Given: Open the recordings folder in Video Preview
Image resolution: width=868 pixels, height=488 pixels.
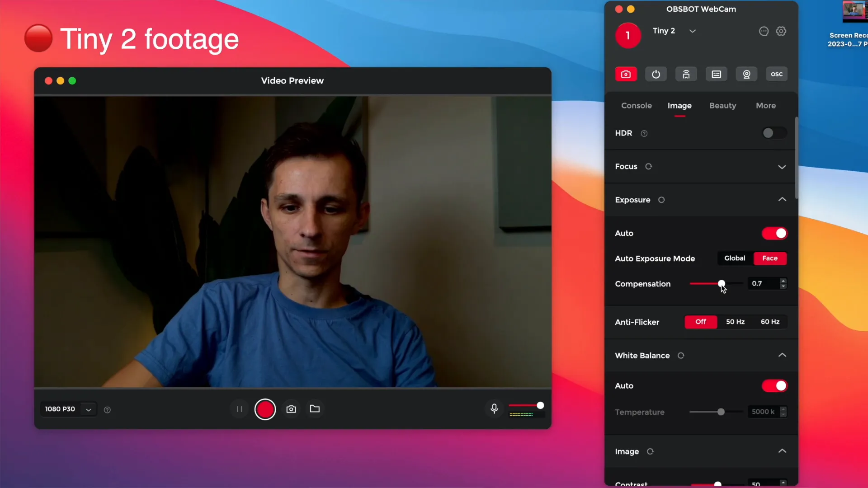Looking at the screenshot, I should coord(315,409).
